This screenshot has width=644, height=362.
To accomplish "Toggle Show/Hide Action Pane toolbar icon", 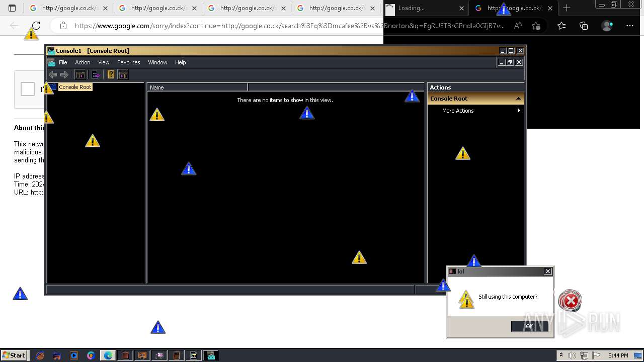I will coord(123,75).
